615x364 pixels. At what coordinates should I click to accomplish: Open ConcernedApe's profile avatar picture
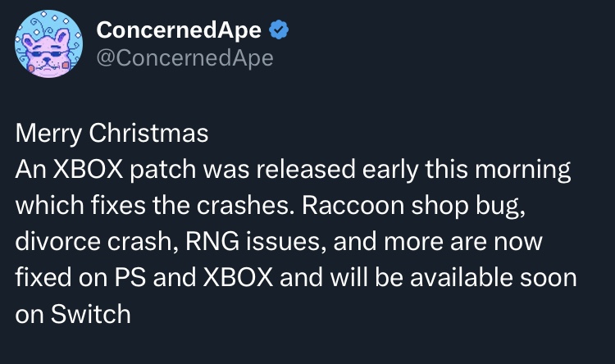coord(48,44)
